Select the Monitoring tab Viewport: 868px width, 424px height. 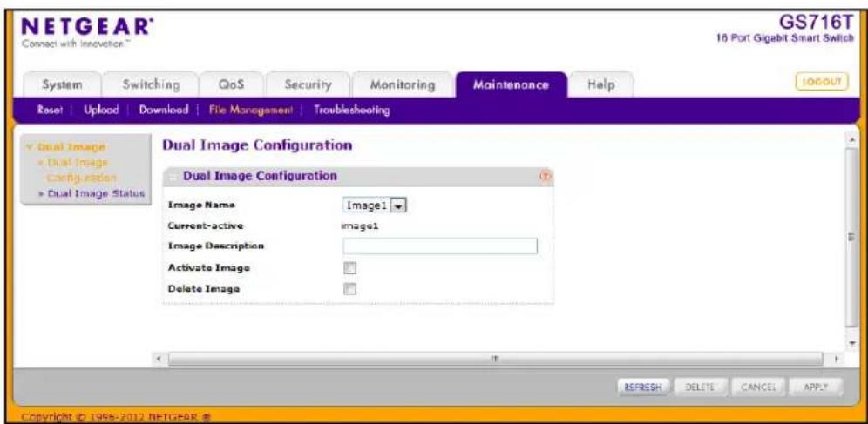[x=403, y=85]
